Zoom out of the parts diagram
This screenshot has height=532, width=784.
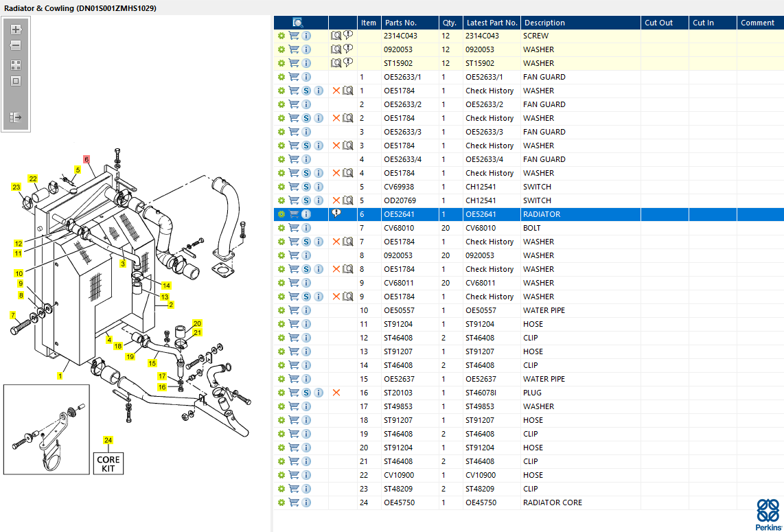[x=16, y=45]
